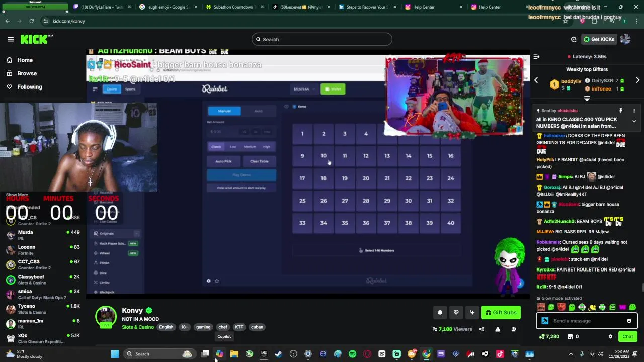Expand the weekly gifters leaderboard handle
Image resolution: width=644 pixels, height=362 pixels.
[587, 99]
